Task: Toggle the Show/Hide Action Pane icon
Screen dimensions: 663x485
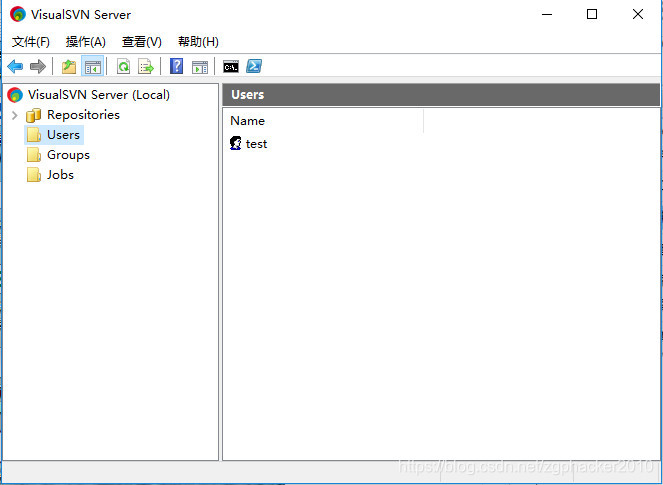Action: point(200,67)
